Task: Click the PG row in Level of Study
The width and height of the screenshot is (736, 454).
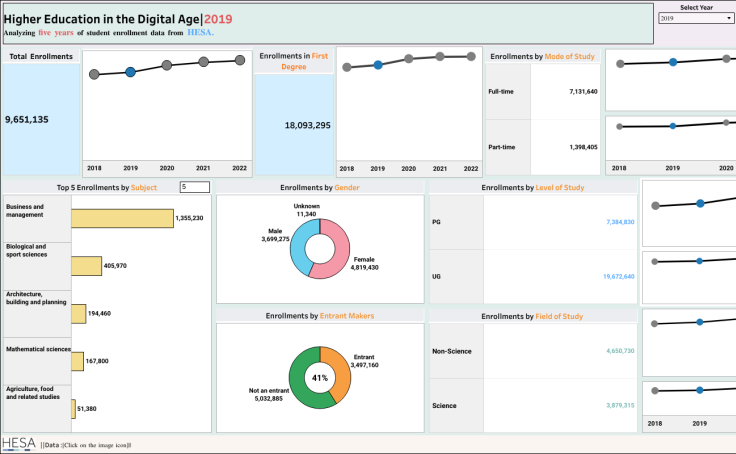Action: 534,221
